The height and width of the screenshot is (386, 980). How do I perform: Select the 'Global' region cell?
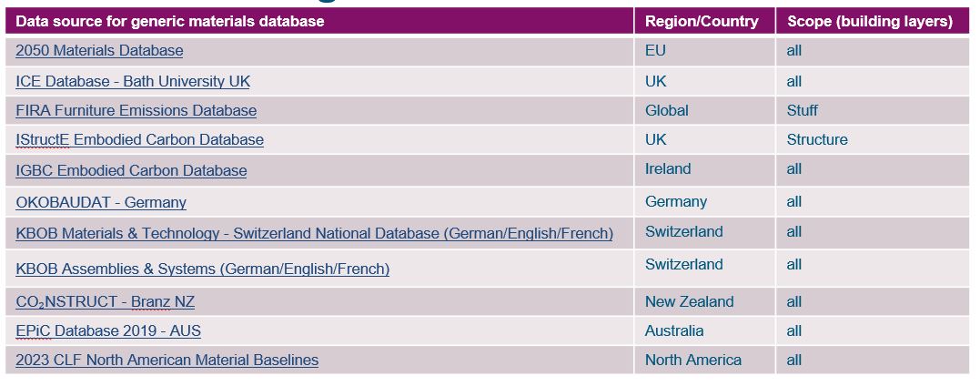[x=666, y=110]
